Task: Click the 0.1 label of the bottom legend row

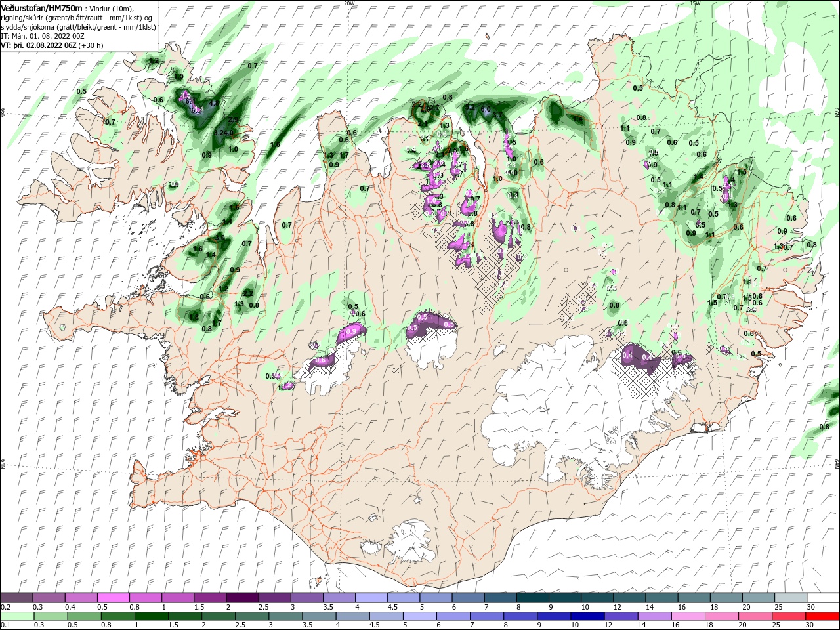Action: (5, 625)
